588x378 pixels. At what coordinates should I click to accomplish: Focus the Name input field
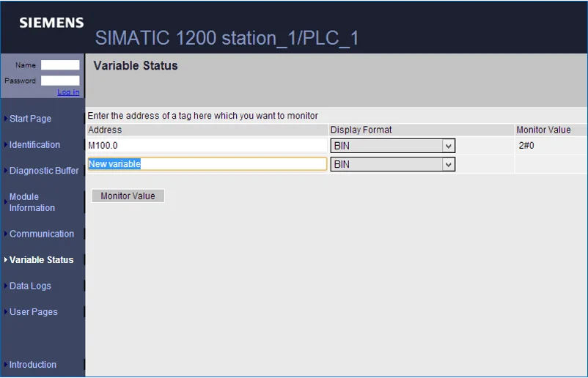point(60,64)
